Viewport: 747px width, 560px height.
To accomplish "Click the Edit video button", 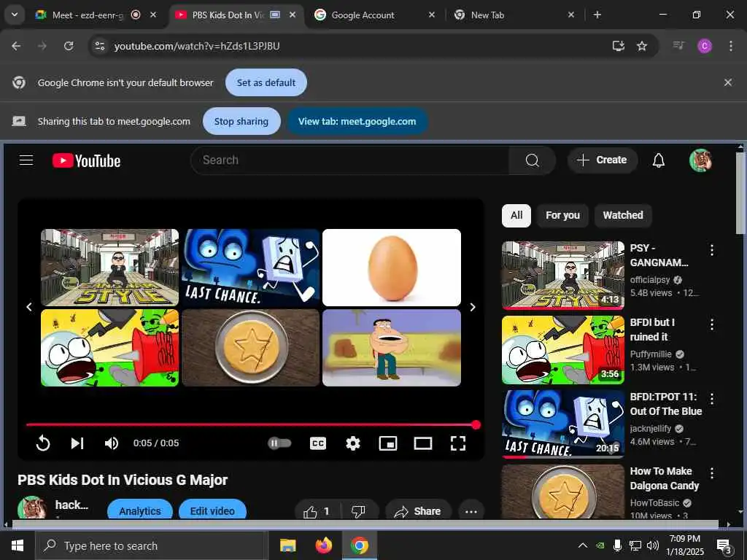I will coord(212,511).
